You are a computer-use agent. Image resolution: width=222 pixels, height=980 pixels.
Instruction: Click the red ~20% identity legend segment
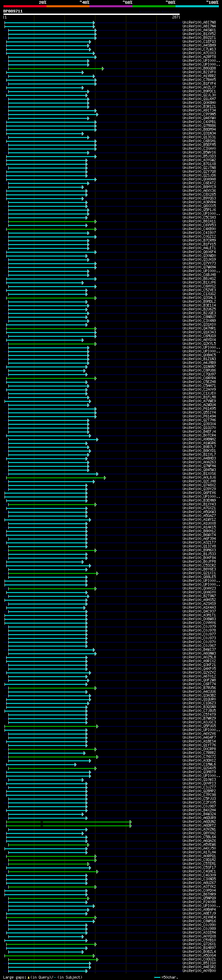[25, 7]
